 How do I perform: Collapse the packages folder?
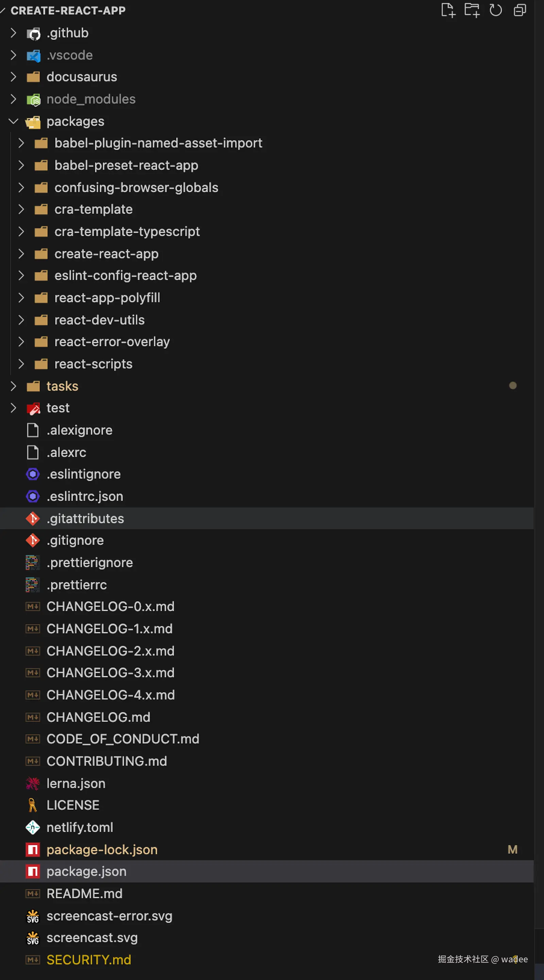tap(13, 121)
